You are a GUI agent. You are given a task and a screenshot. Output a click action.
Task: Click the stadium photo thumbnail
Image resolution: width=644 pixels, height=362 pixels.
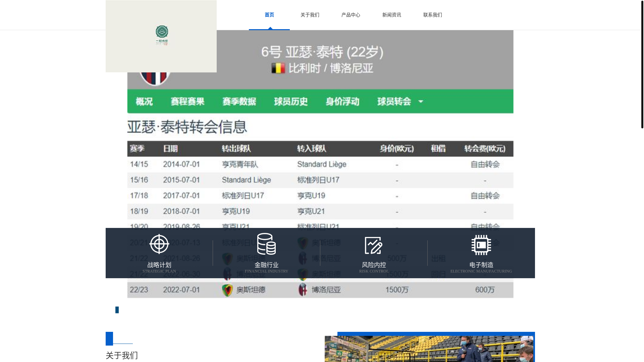429,349
